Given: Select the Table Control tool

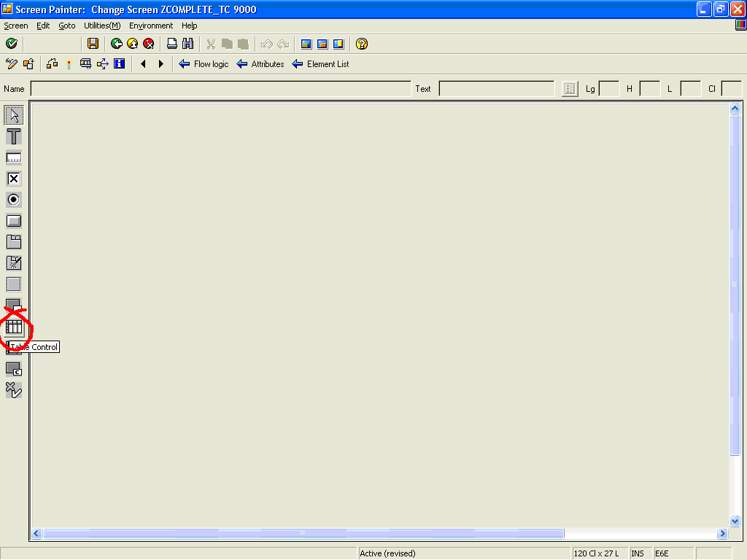Looking at the screenshot, I should [14, 327].
